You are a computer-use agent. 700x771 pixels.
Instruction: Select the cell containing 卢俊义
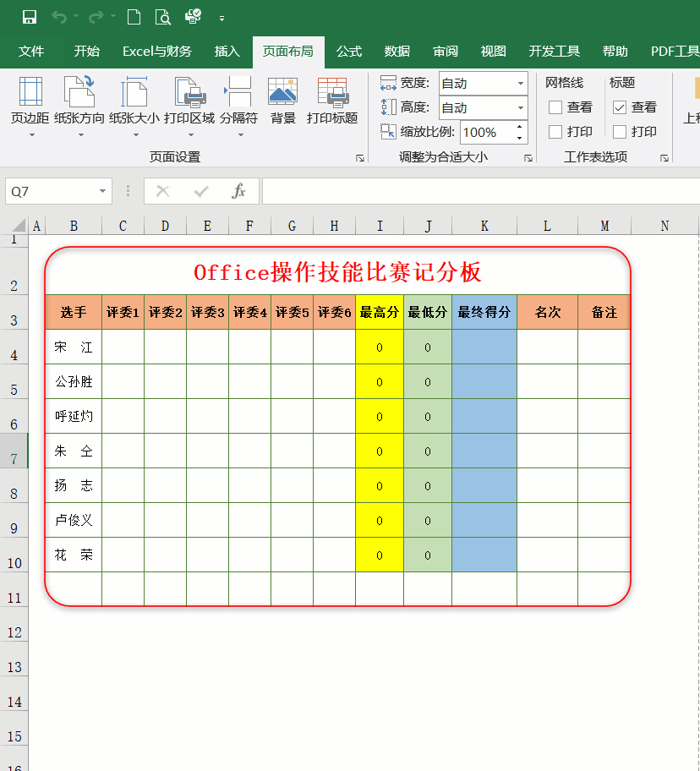[x=74, y=520]
